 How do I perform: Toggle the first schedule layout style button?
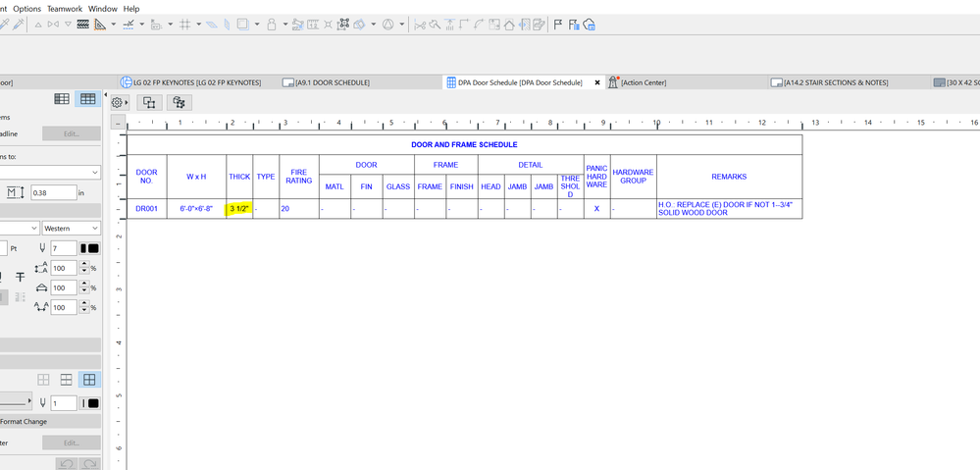pyautogui.click(x=62, y=99)
